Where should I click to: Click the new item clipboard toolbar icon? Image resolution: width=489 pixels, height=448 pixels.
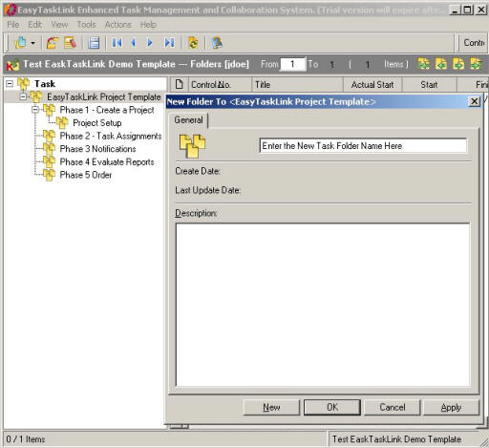[x=21, y=43]
